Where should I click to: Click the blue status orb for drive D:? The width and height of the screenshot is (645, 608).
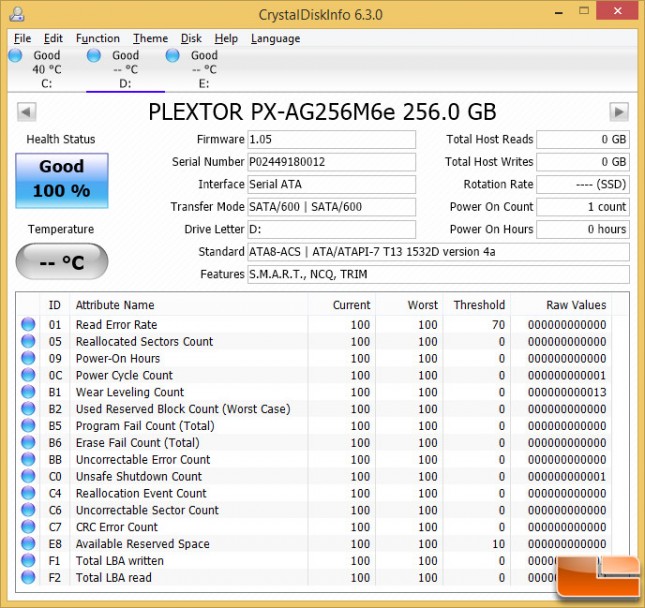click(94, 55)
